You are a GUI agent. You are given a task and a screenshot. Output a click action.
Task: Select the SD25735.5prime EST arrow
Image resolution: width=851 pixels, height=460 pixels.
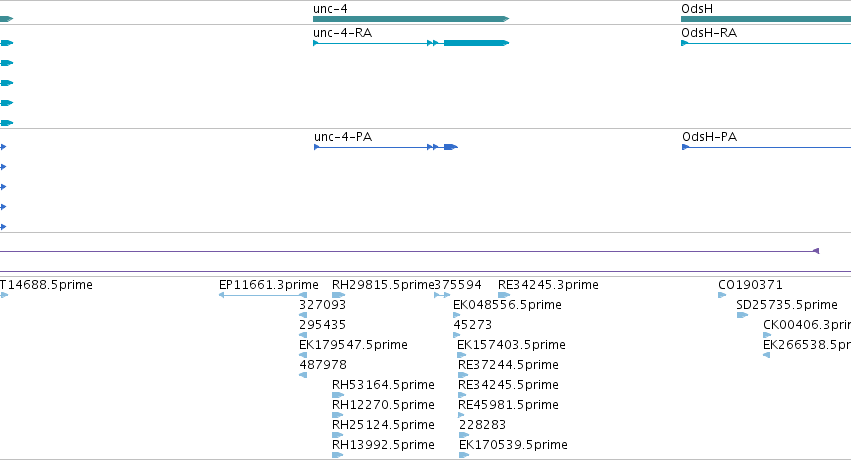click(742, 315)
